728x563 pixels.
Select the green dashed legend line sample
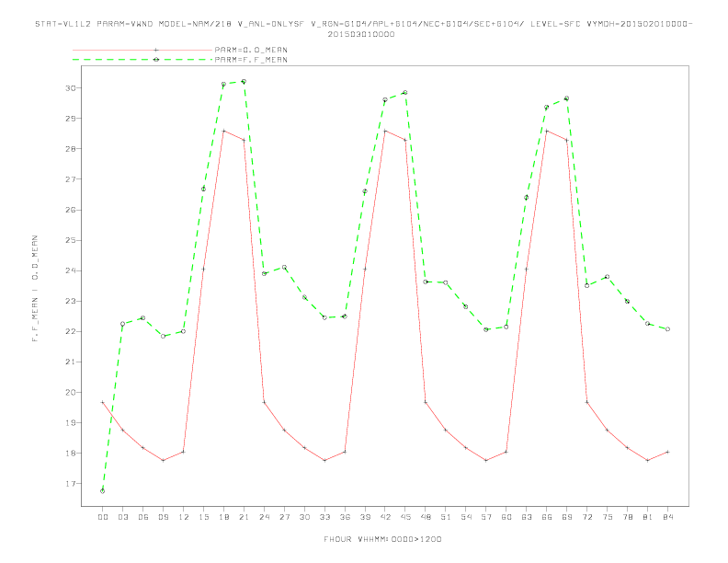[x=142, y=60]
